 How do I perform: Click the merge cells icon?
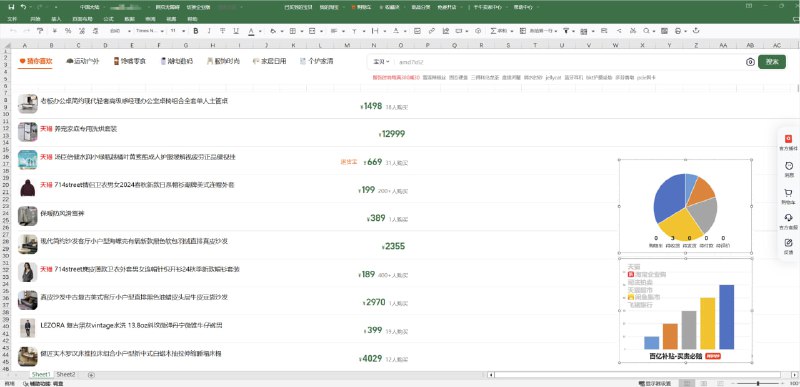(312, 31)
